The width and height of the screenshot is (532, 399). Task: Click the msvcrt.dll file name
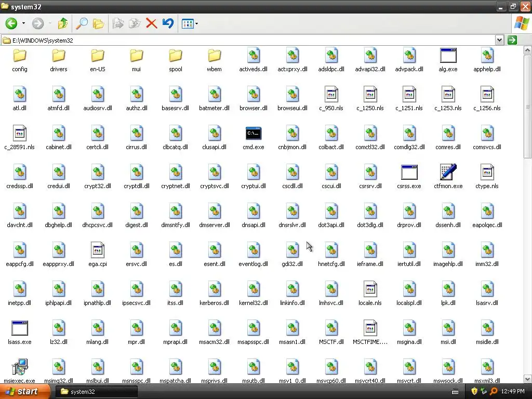coord(409,381)
